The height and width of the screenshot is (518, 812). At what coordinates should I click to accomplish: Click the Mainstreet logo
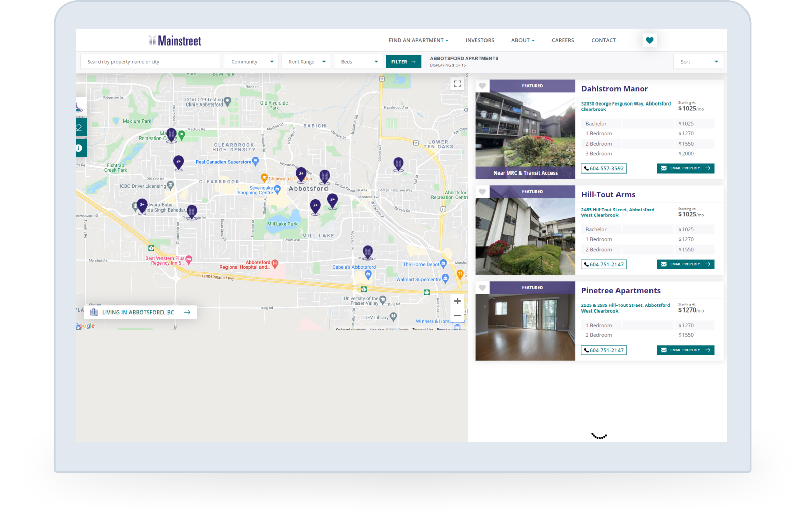pos(175,41)
